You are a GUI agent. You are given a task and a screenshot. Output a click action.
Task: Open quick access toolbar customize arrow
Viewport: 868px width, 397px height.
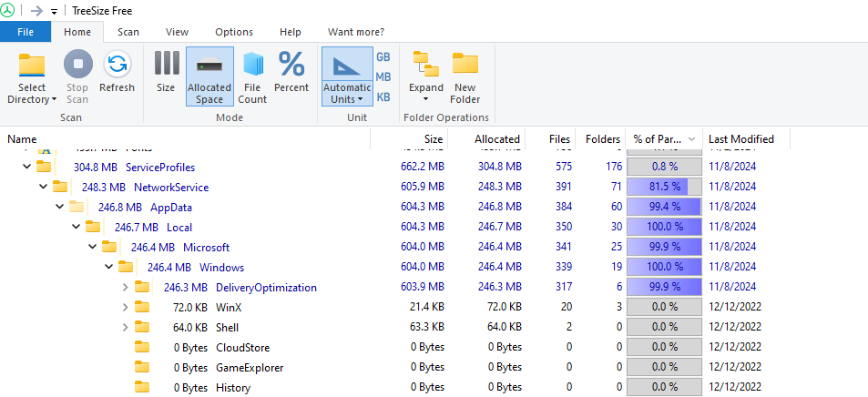click(x=54, y=11)
